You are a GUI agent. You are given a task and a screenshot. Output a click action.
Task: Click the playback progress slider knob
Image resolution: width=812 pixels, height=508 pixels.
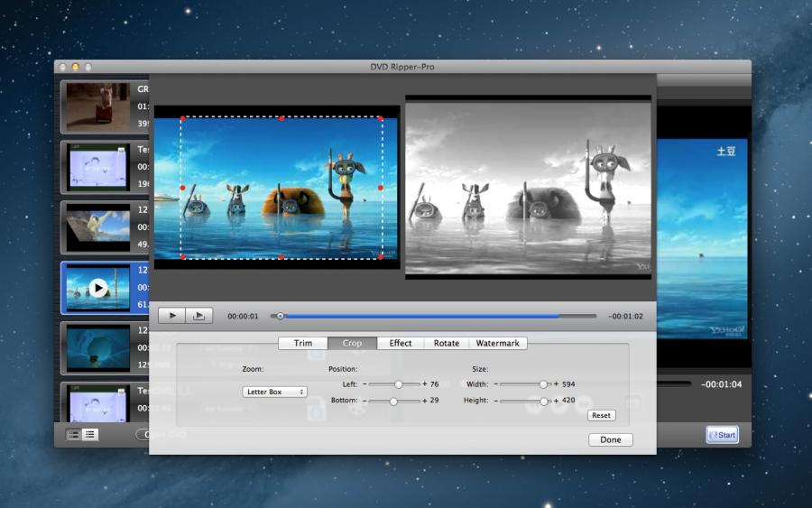[281, 316]
